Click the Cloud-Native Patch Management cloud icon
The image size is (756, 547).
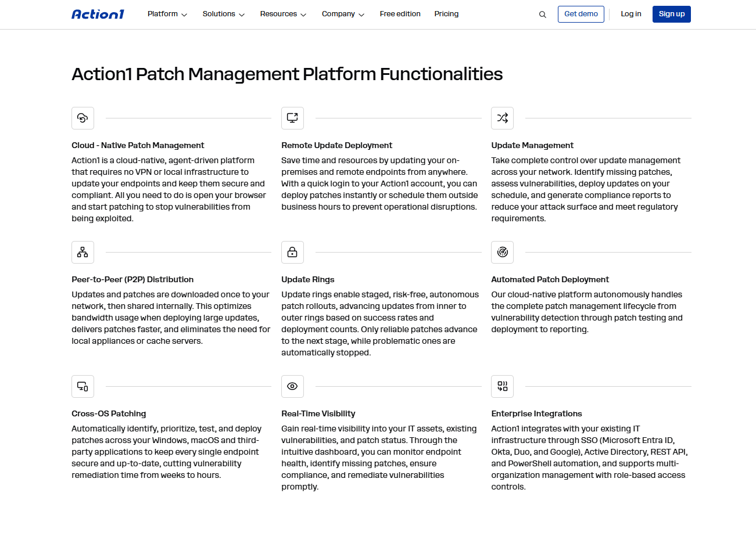83,118
